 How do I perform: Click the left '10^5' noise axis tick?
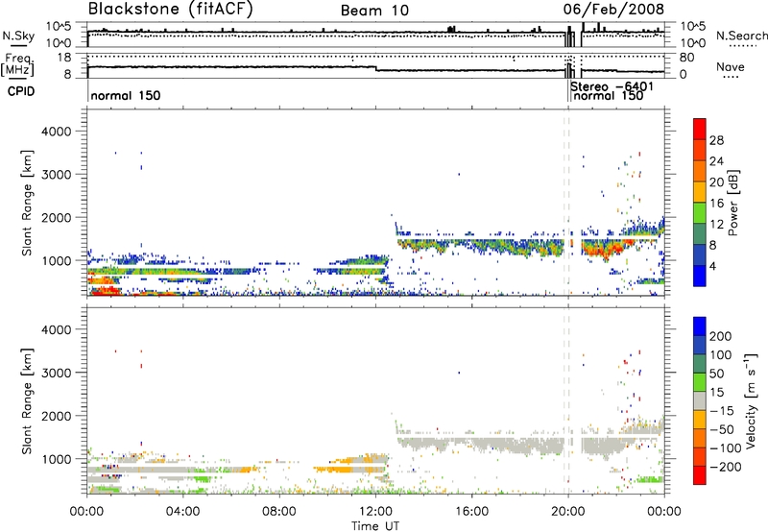coord(59,27)
